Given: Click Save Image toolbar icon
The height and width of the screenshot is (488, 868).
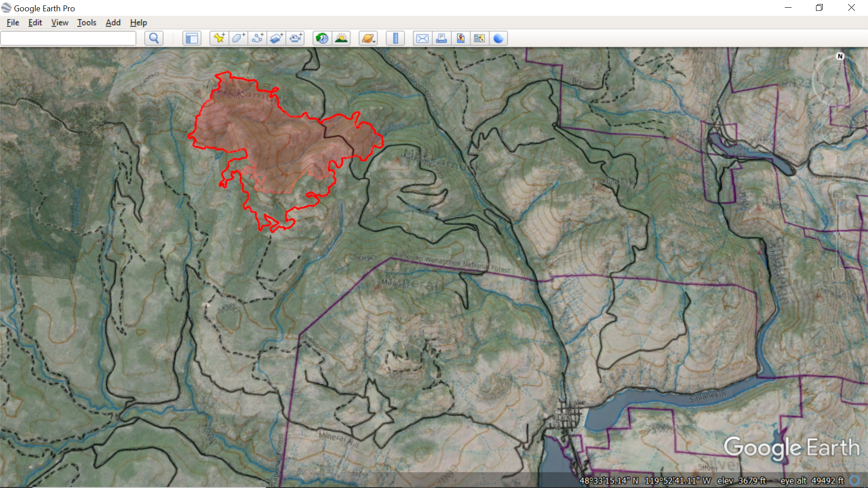Looking at the screenshot, I should coord(460,38).
